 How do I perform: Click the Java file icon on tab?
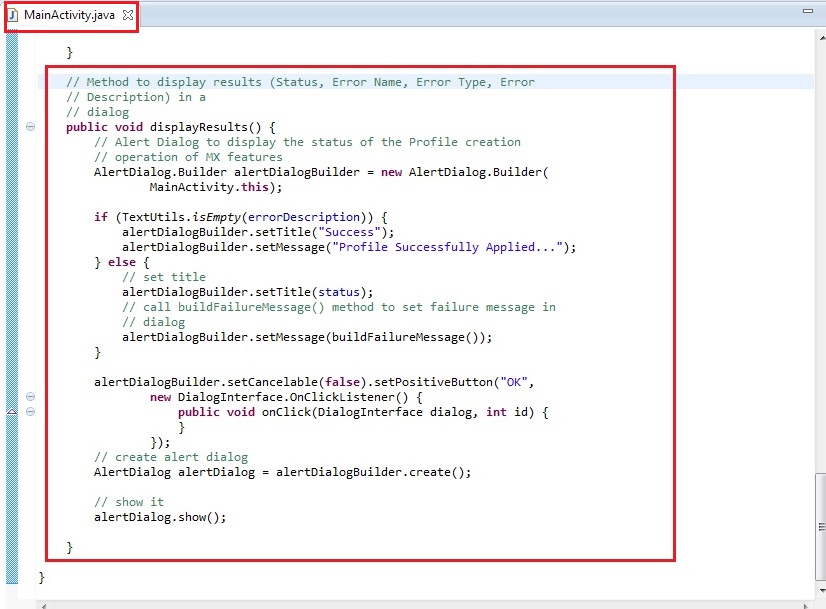(x=13, y=16)
